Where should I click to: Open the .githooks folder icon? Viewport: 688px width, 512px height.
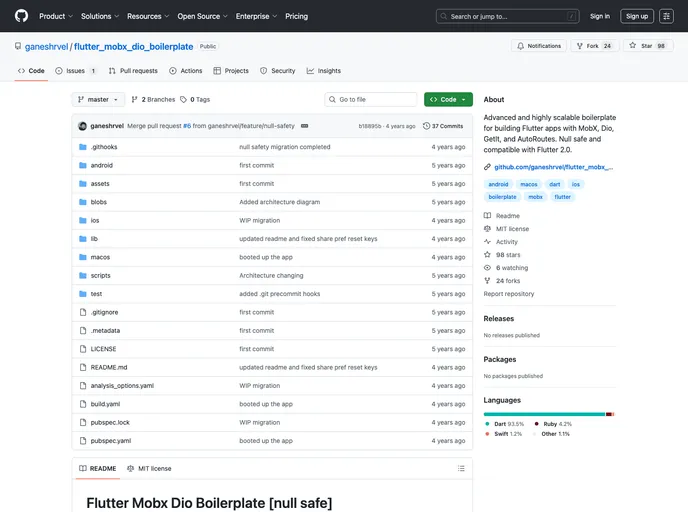82,147
